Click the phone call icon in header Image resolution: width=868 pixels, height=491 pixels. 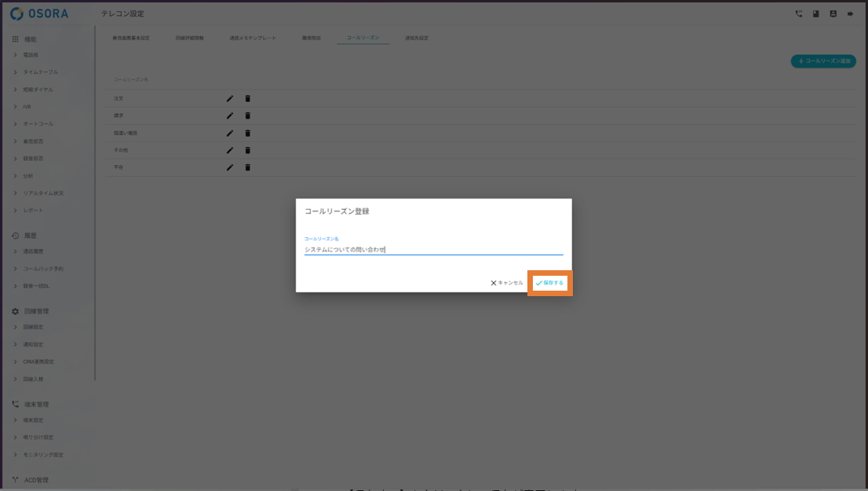tap(799, 14)
